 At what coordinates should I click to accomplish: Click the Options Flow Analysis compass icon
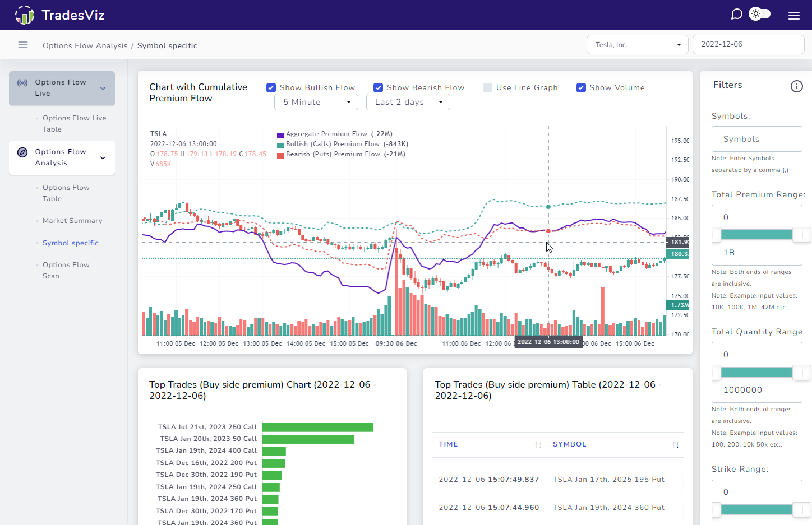[22, 152]
